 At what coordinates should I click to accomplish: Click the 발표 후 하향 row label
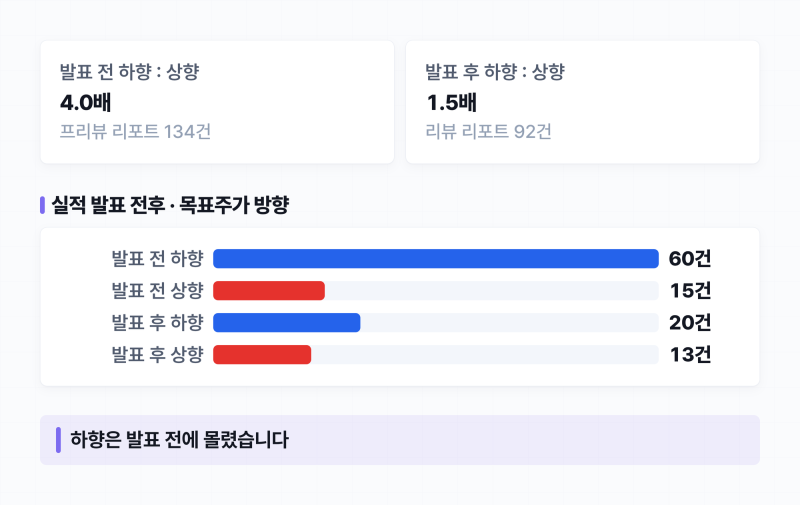[x=158, y=323]
